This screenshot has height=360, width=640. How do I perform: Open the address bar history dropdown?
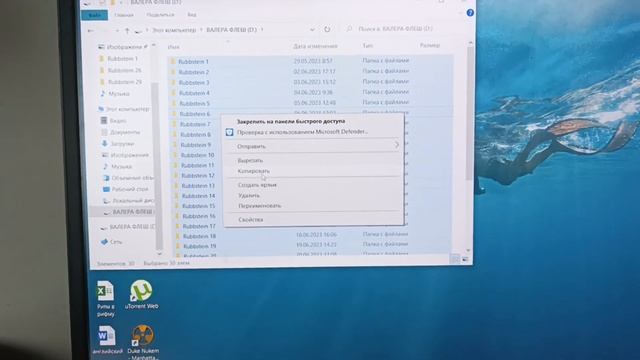(312, 30)
